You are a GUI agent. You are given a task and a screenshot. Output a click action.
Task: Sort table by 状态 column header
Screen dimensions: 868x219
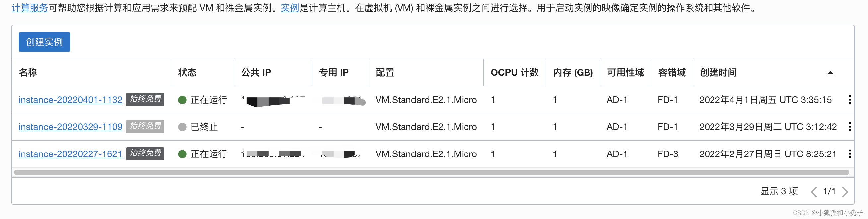pos(187,72)
